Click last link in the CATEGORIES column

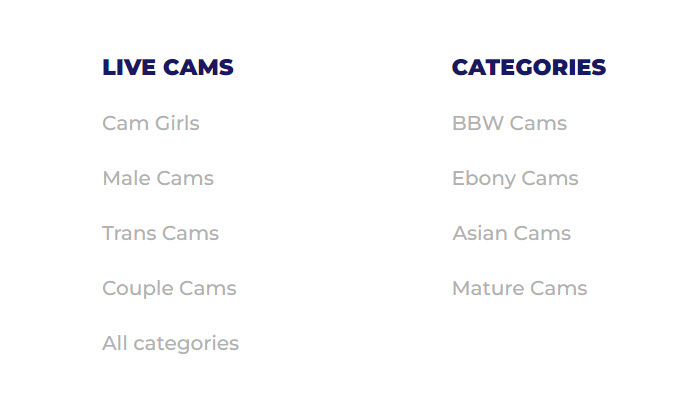pyautogui.click(x=520, y=288)
